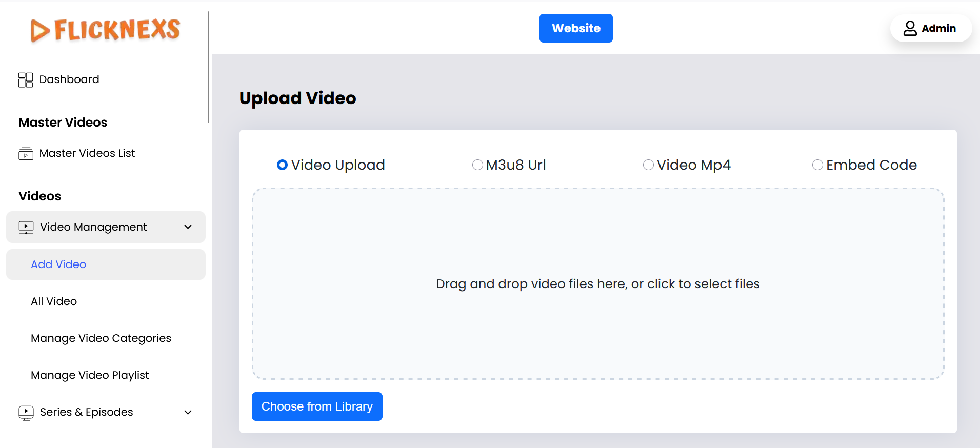Collapse the Video Management chevron
The image size is (980, 448).
[188, 227]
